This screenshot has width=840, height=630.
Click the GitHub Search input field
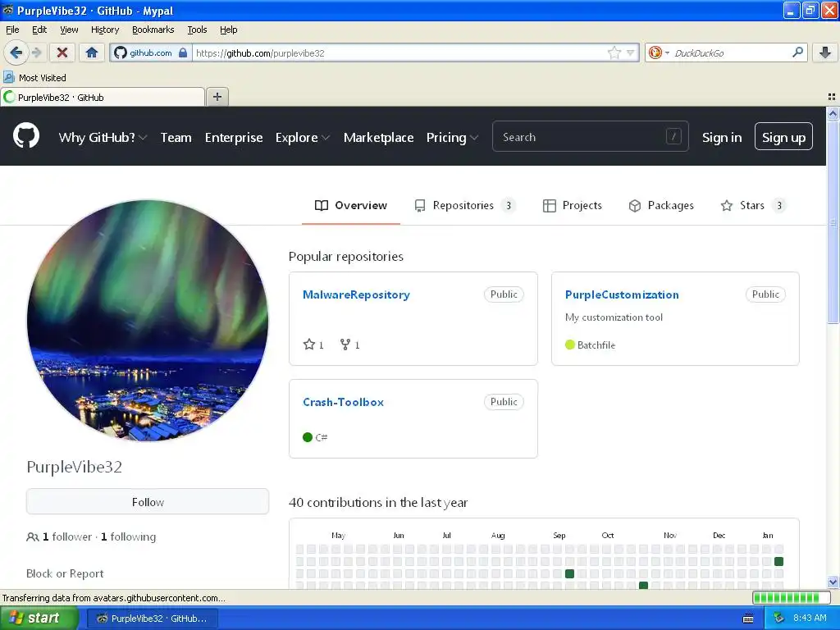tap(590, 137)
